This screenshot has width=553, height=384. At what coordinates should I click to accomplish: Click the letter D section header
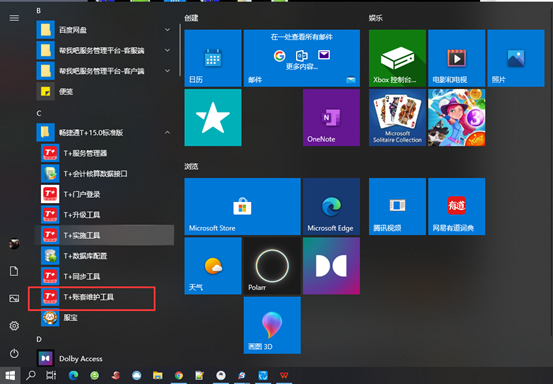tap(39, 339)
